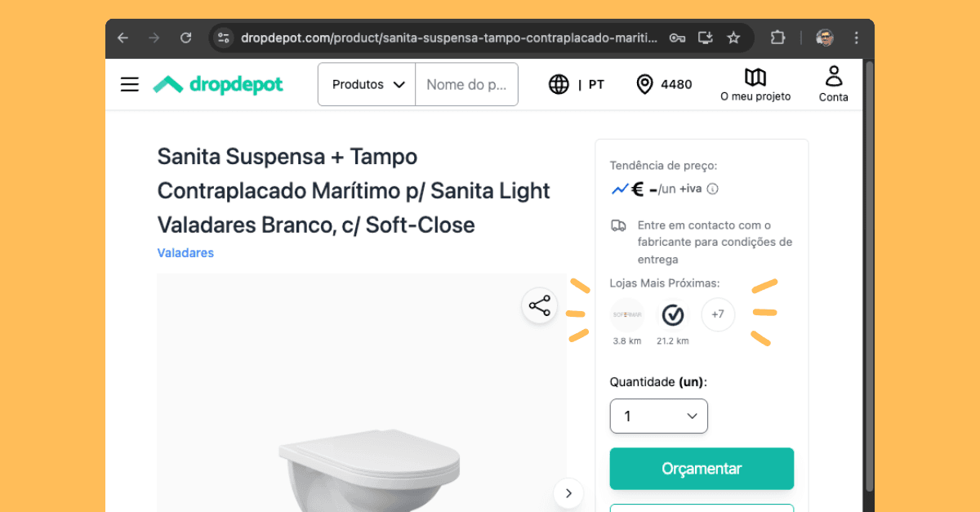Viewport: 980px width, 512px height.
Task: Open the Conta account menu
Action: [834, 84]
